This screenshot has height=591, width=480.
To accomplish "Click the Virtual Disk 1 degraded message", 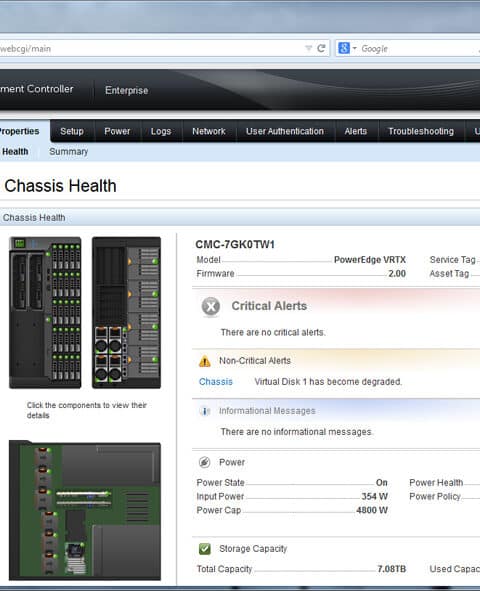I will click(328, 381).
